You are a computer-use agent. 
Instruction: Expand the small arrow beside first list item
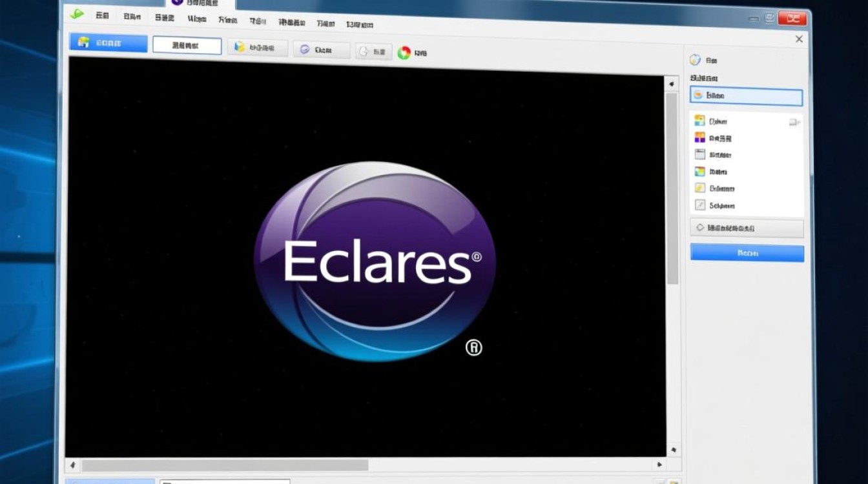tap(794, 122)
